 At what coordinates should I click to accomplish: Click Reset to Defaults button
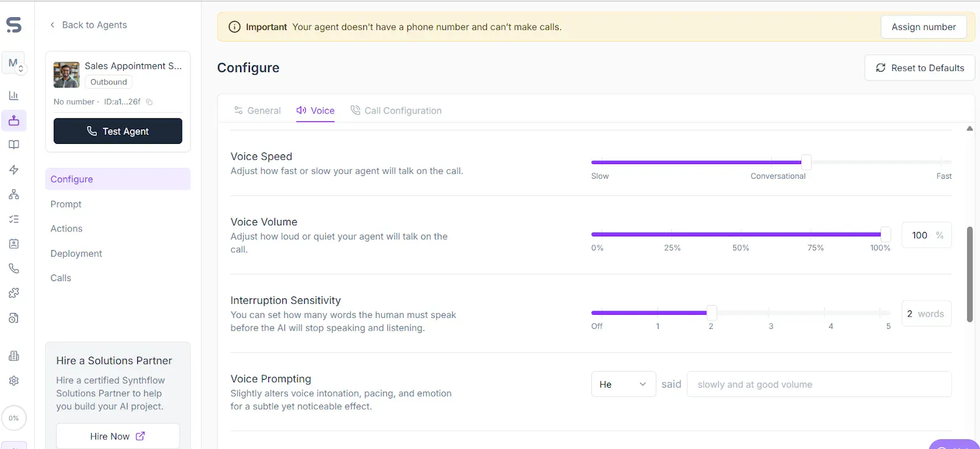(919, 68)
